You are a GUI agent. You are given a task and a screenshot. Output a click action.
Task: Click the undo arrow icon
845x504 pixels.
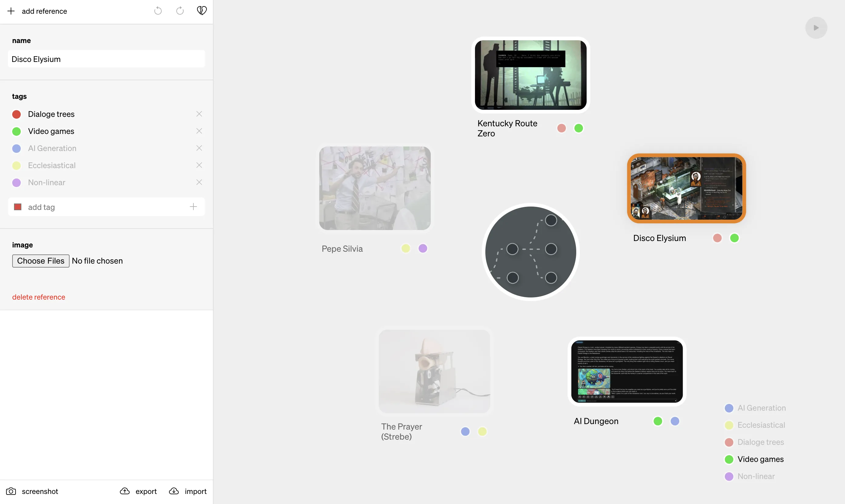(158, 11)
